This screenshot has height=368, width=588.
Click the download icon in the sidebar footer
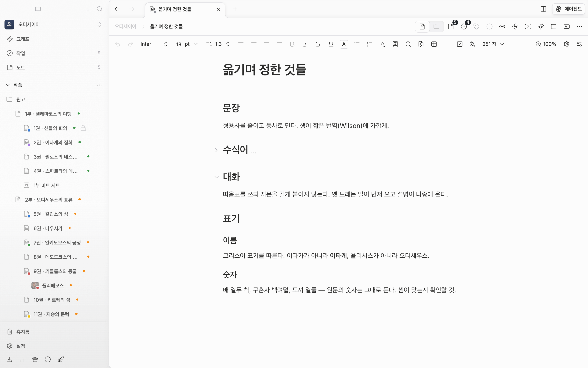click(9, 359)
